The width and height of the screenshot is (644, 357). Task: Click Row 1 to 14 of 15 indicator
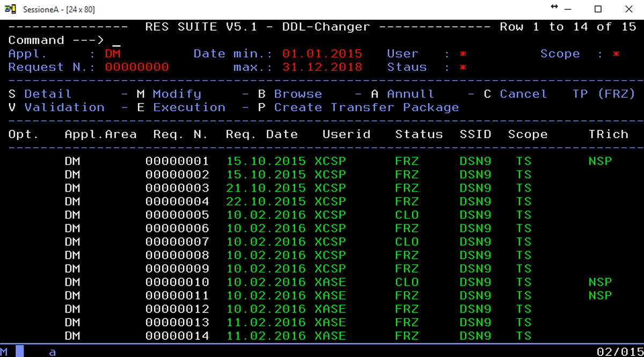[568, 27]
